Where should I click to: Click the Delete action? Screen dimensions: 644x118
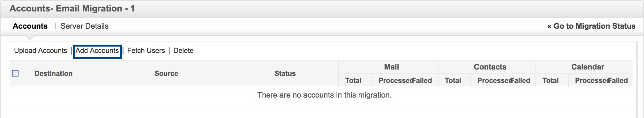(x=183, y=50)
